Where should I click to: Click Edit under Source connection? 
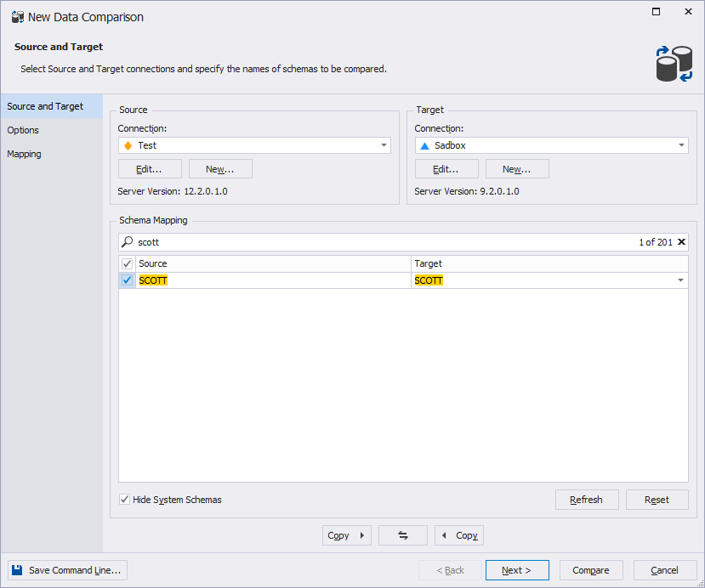150,169
